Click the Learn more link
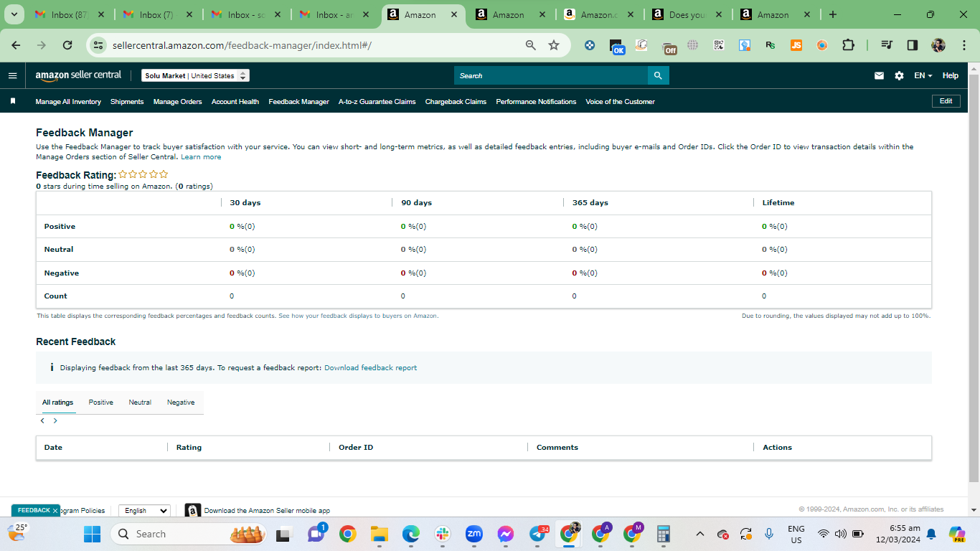Viewport: 980px width, 551px height. coord(201,157)
